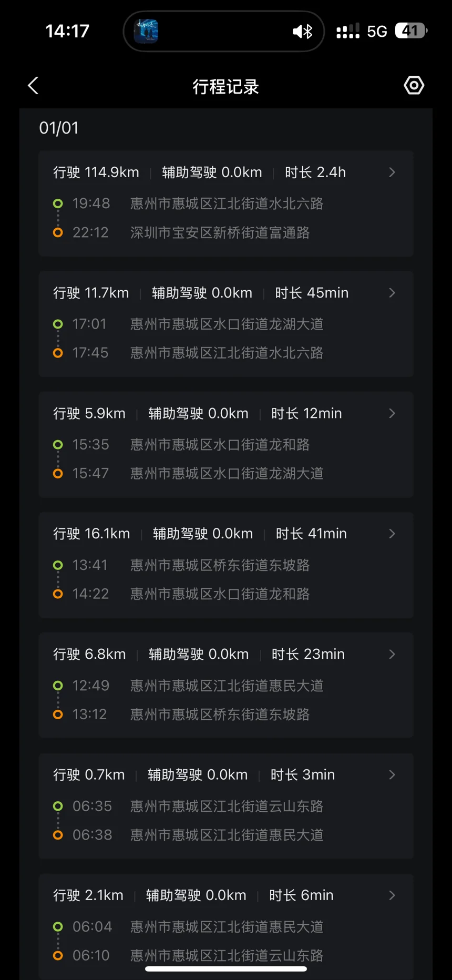Open settings via hexagon gear icon

click(414, 85)
